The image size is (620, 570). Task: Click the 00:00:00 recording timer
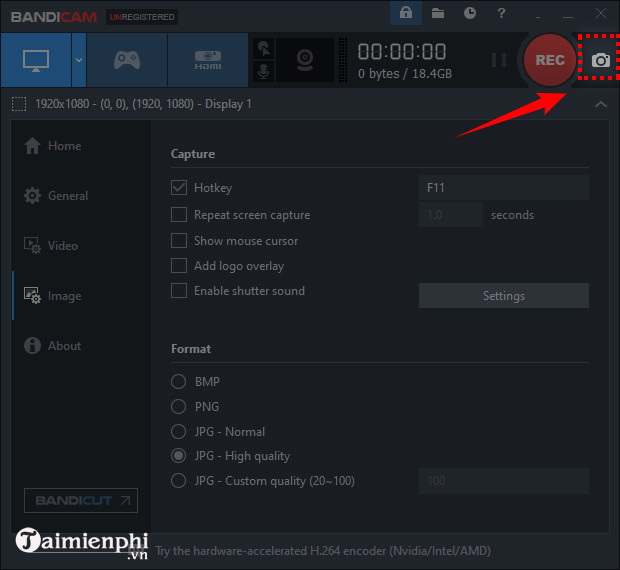tap(402, 52)
